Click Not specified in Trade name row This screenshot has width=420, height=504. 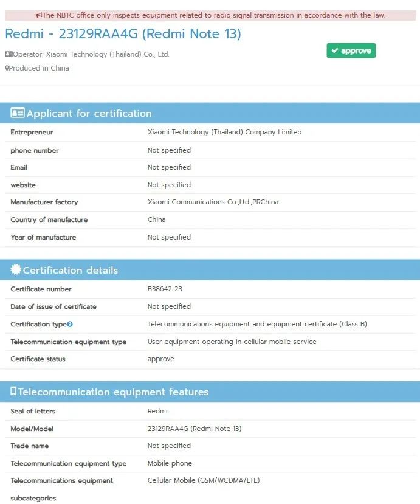(169, 446)
